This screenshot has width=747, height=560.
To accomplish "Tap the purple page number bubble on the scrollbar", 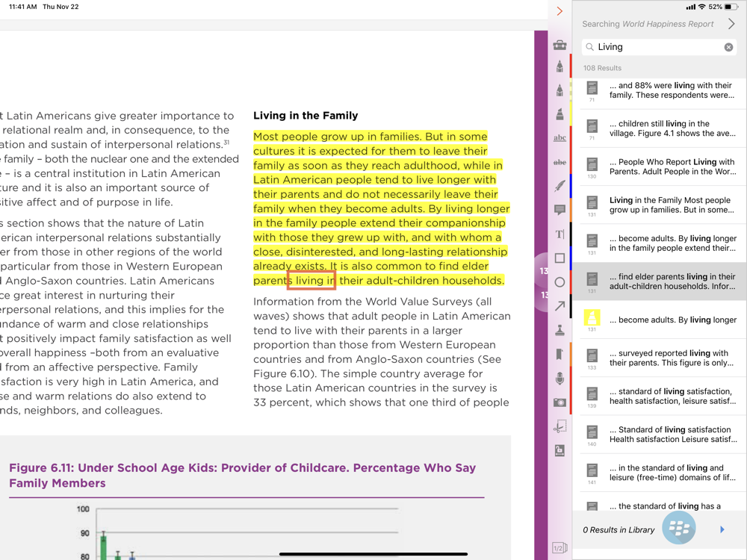I will click(x=542, y=282).
